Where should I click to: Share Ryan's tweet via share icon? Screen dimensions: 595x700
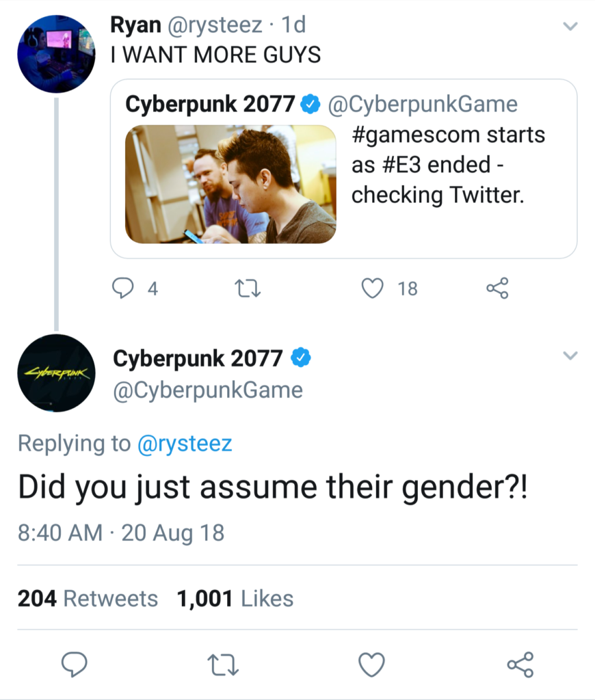click(497, 288)
